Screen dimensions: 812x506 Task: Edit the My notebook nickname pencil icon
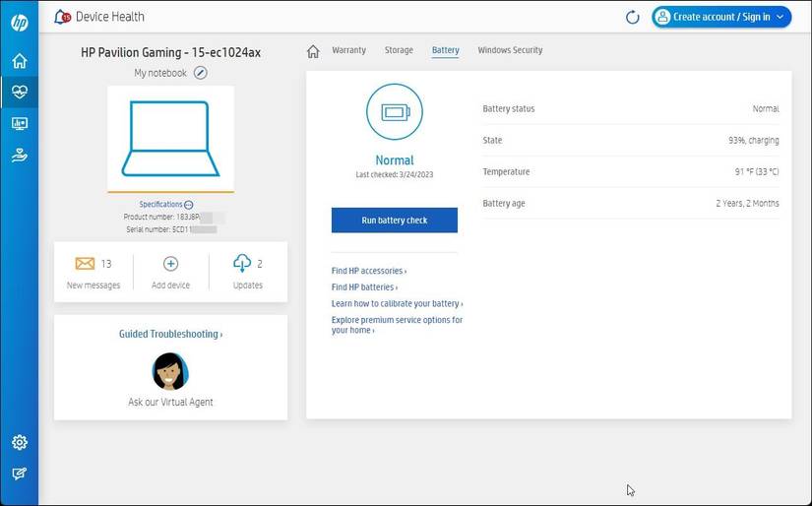pos(201,73)
